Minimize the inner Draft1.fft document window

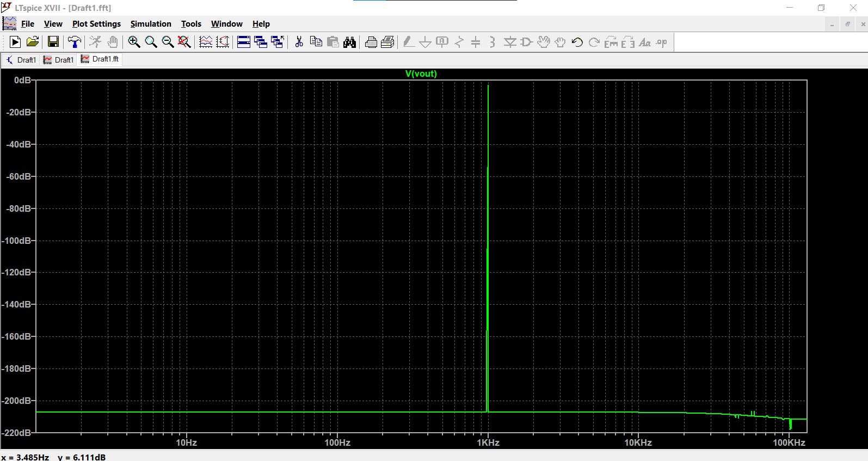pyautogui.click(x=832, y=24)
